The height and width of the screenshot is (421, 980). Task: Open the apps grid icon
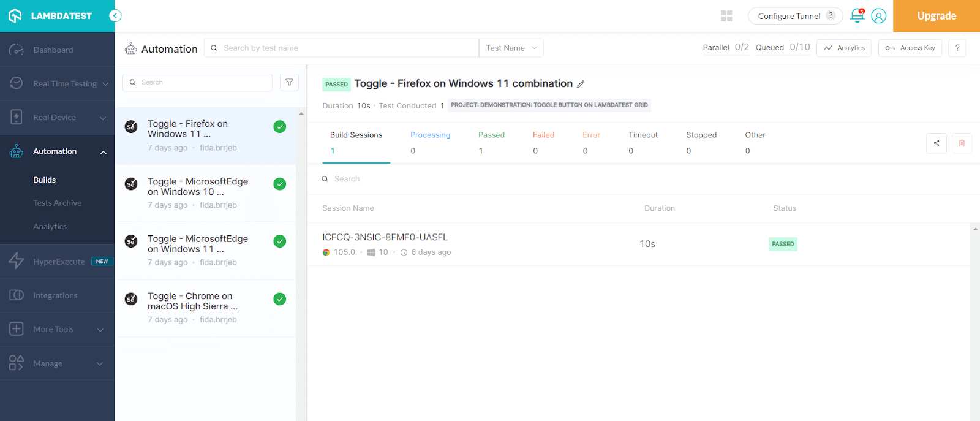coord(726,16)
